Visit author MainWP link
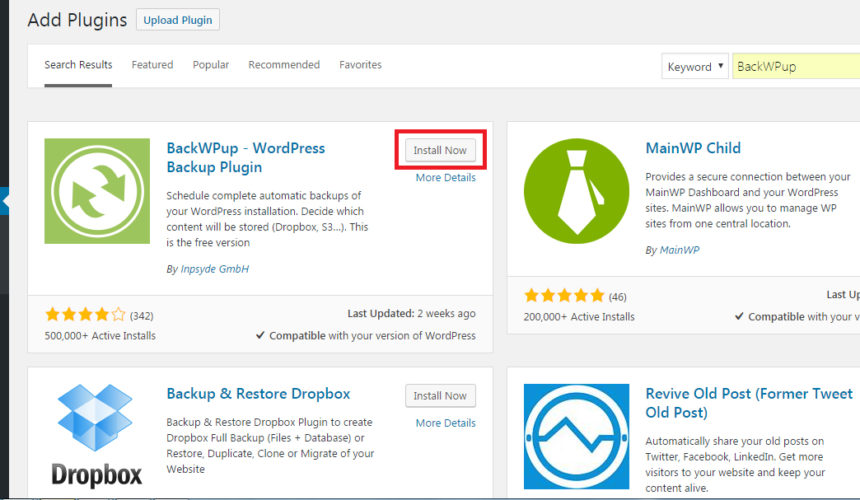860x500 pixels. [x=679, y=250]
